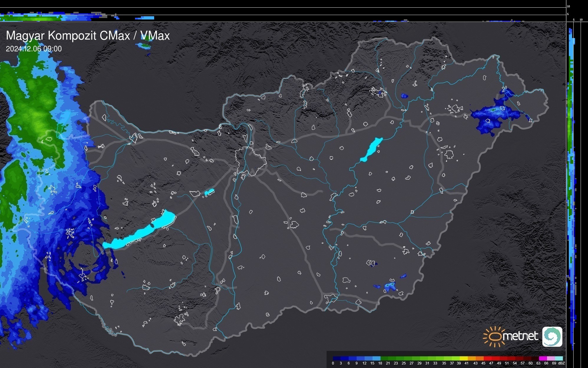
Task: Click the pink 66 dBZ legend swatch
Action: click(x=551, y=358)
